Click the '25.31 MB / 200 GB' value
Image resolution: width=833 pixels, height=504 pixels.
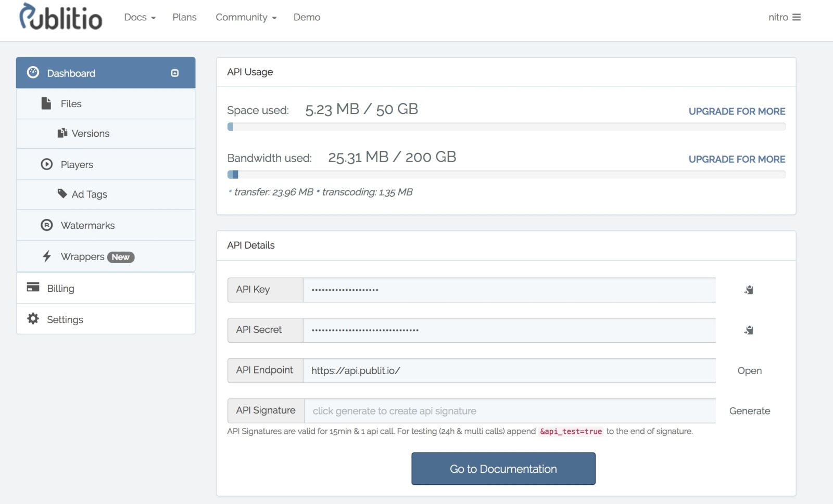click(392, 157)
